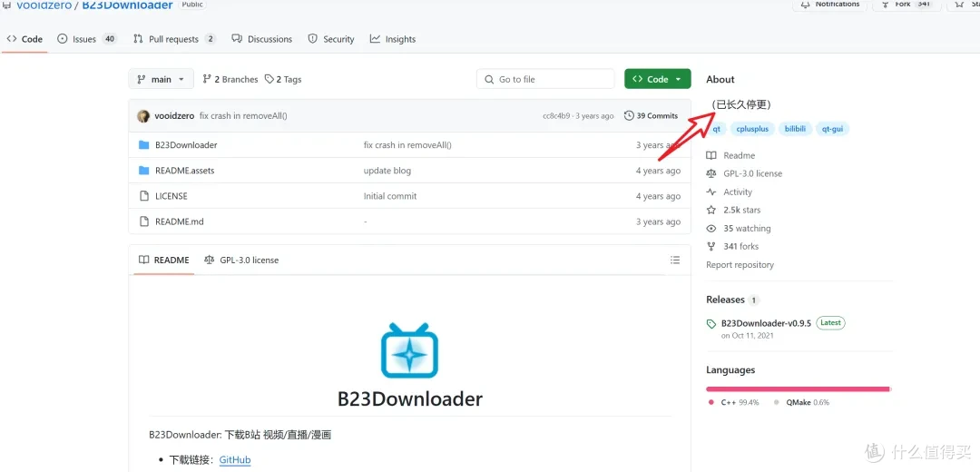Screen dimensions: 980x472
Task: Open GPL-3.0 license link in About sidebar
Action: 753,173
